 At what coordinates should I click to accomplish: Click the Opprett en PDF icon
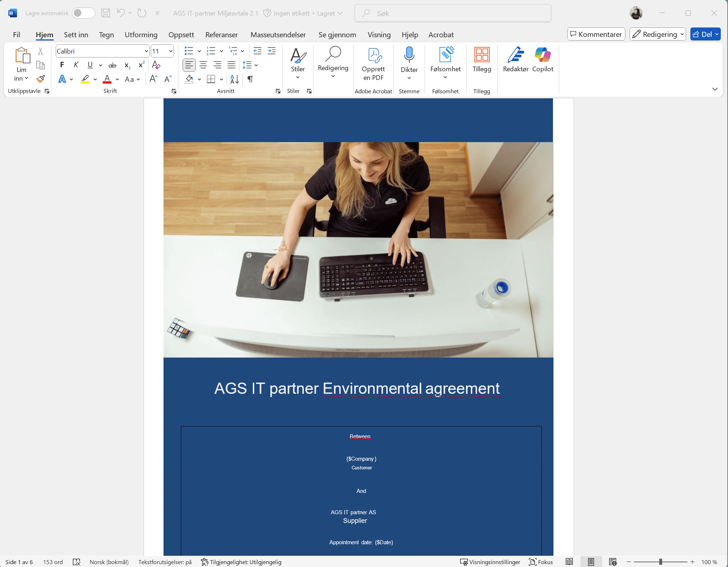pos(374,56)
